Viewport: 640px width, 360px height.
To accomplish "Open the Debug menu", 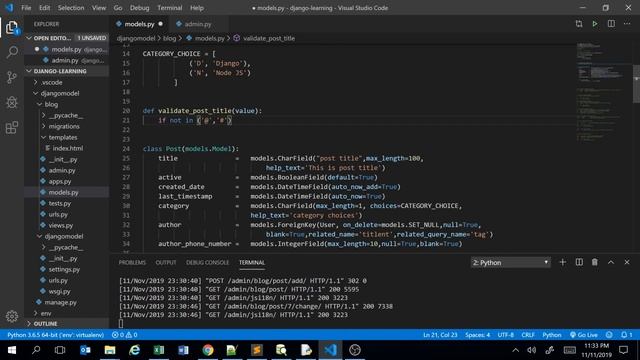I will [x=139, y=8].
